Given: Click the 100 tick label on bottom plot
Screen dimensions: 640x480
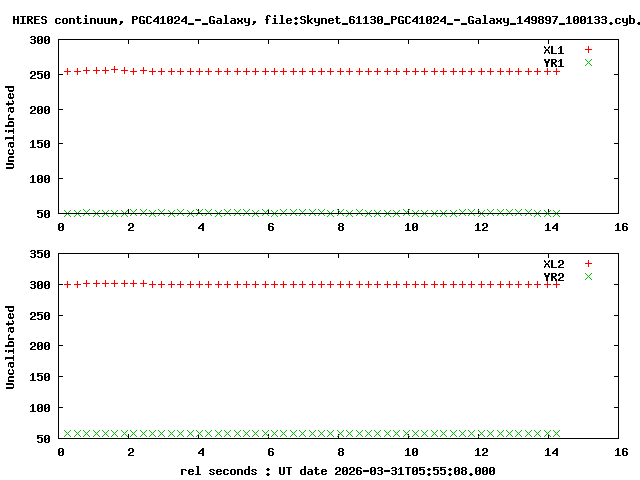Looking at the screenshot, I should [40, 408].
